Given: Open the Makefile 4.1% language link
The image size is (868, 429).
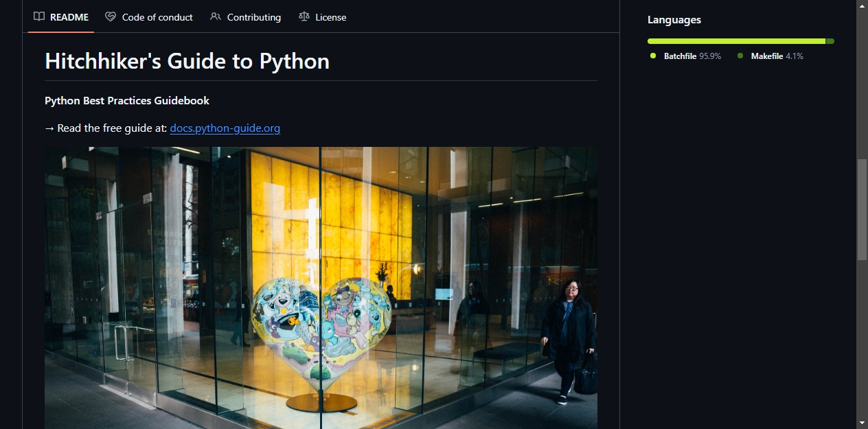Looking at the screenshot, I should 770,56.
